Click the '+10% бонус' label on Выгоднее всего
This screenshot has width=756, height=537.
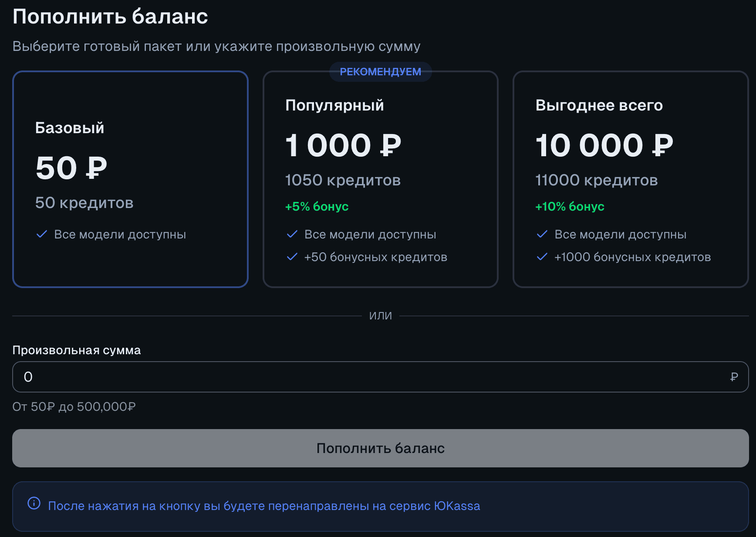[569, 207]
